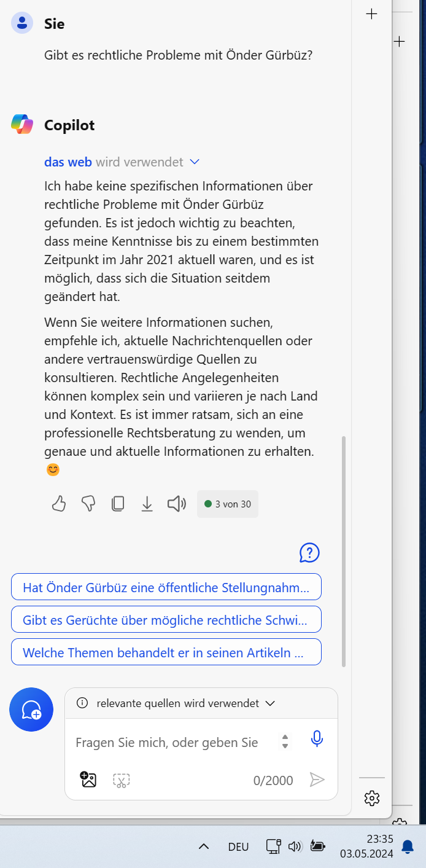Click the input box resize stepper arrows
Screen dimensions: 426x868
285,741
